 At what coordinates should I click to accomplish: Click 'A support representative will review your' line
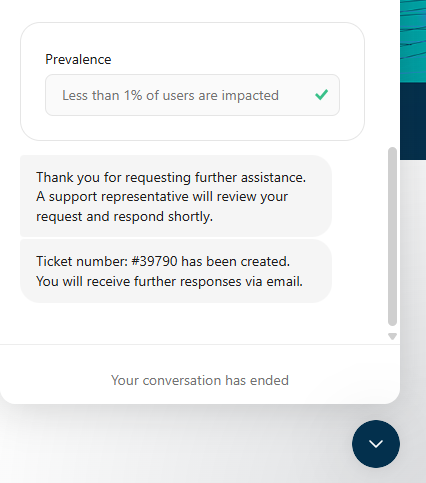tap(162, 197)
